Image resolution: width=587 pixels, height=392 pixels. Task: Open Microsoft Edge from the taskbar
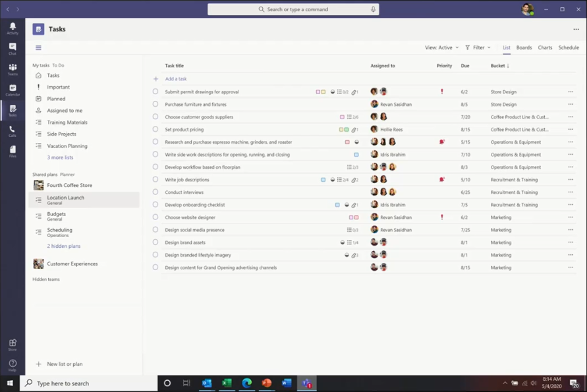pyautogui.click(x=246, y=383)
